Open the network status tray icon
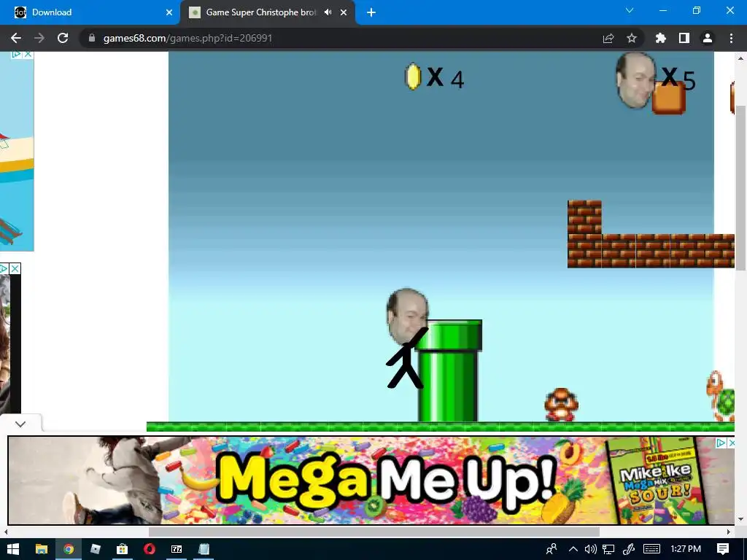The width and height of the screenshot is (747, 560). (608, 549)
